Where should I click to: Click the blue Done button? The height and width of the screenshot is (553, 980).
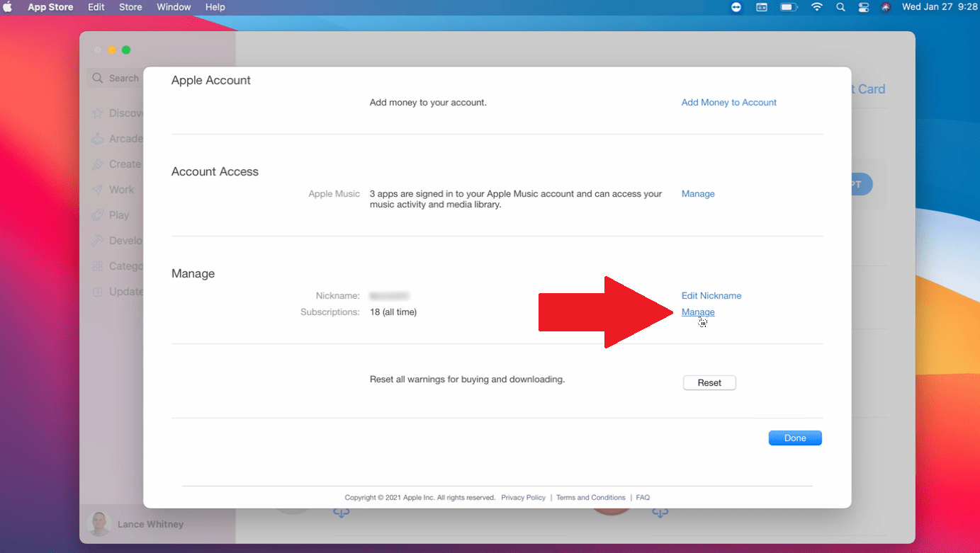(x=795, y=438)
